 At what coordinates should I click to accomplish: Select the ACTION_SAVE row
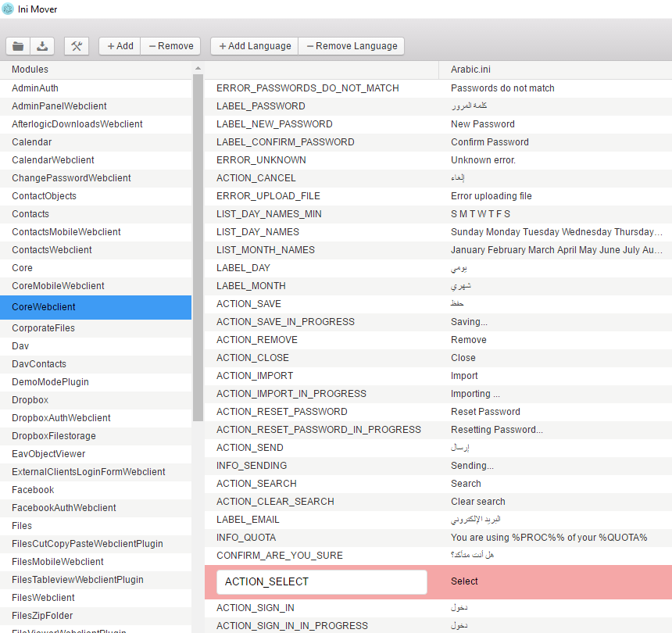click(x=248, y=304)
